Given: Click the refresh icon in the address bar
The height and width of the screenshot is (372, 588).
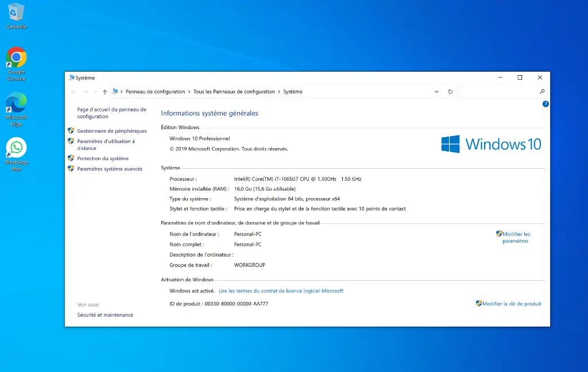Looking at the screenshot, I should [x=450, y=91].
